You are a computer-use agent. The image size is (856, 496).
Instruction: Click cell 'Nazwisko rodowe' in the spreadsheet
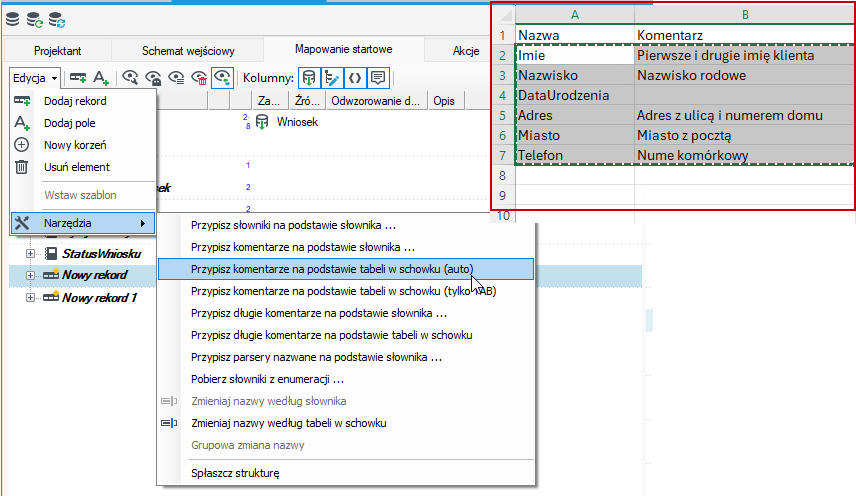745,75
